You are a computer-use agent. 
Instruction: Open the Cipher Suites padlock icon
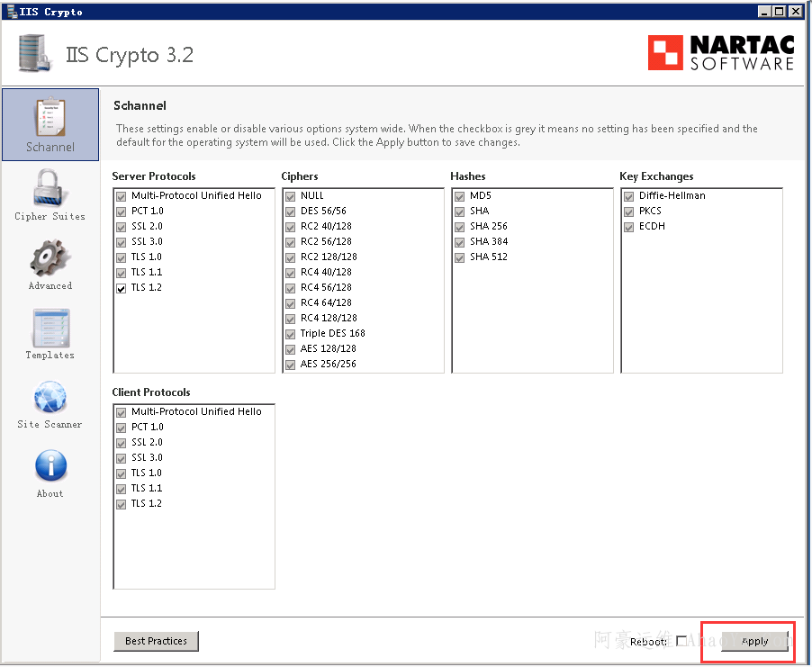tap(49, 187)
